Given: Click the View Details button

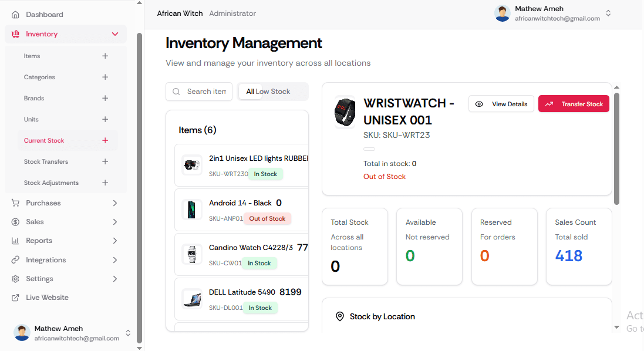Looking at the screenshot, I should click(x=501, y=103).
